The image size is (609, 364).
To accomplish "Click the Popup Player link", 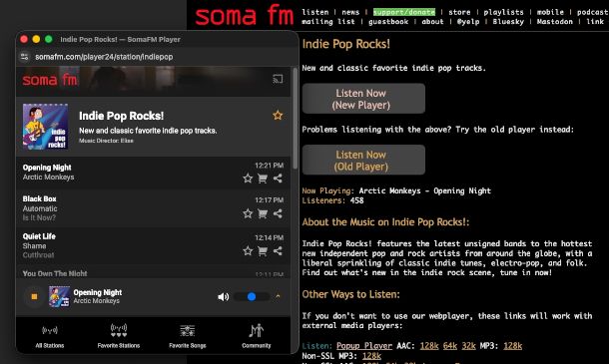I will (364, 346).
